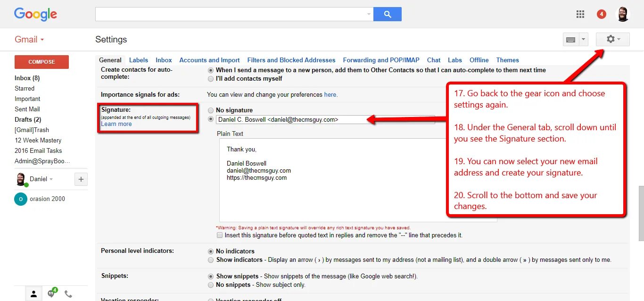
Task: Open the Themes tab
Action: (x=507, y=60)
